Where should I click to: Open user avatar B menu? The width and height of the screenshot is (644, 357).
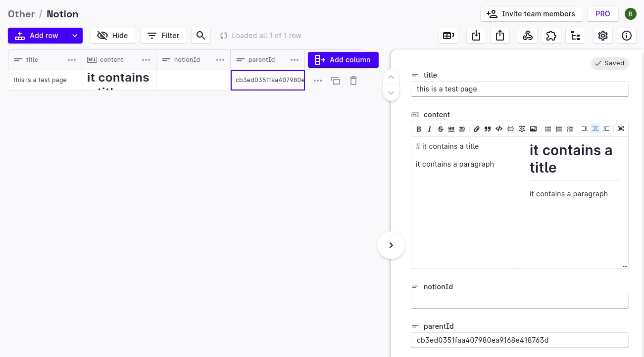(631, 14)
